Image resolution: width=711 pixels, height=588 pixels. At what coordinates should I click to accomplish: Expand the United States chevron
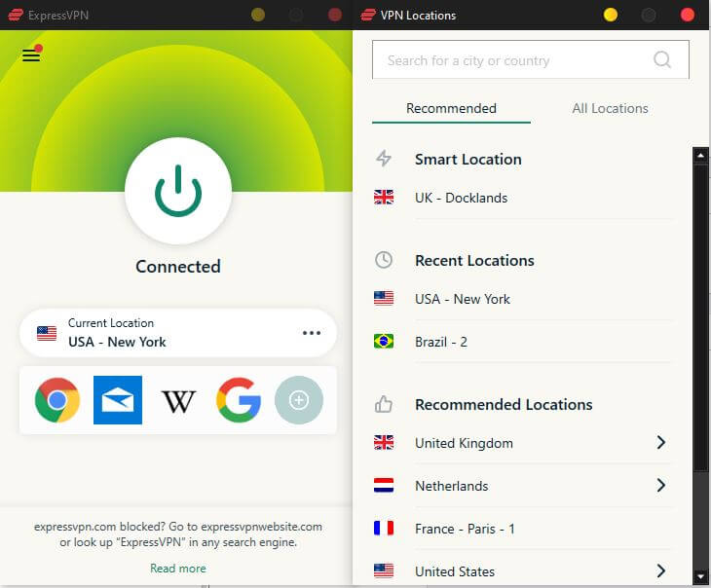click(661, 570)
